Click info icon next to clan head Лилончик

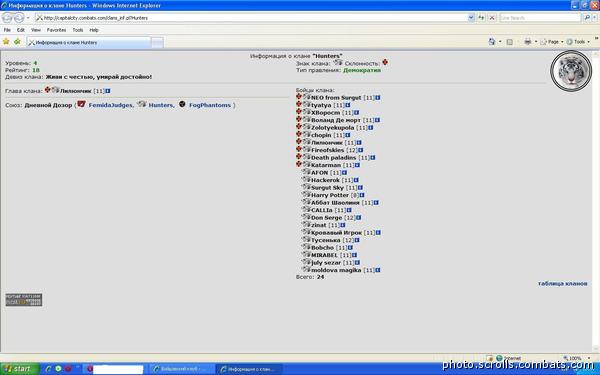(108, 91)
